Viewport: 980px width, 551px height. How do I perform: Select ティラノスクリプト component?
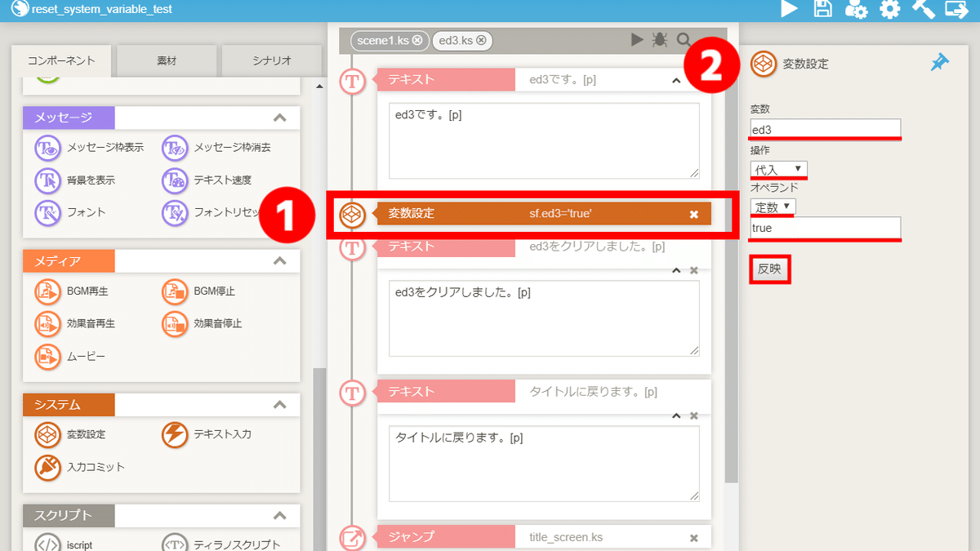point(221,544)
